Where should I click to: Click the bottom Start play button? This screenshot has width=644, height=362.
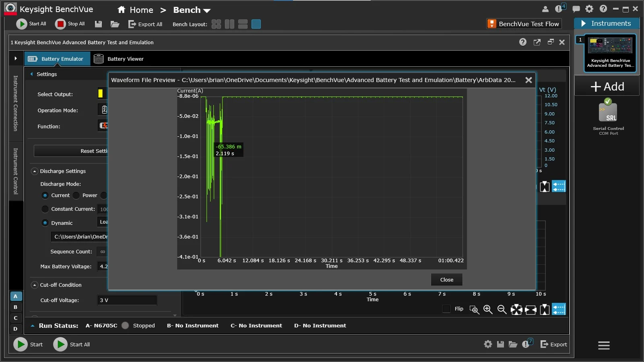(x=21, y=344)
